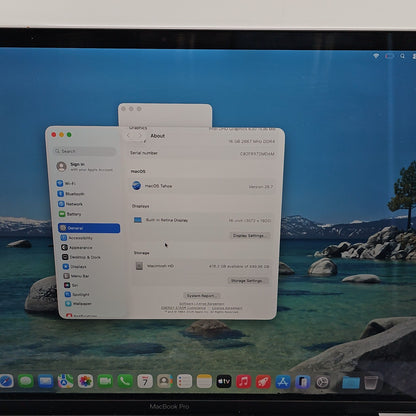Launch the Apple TV app from Dock
This screenshot has height=416, width=416.
(224, 381)
